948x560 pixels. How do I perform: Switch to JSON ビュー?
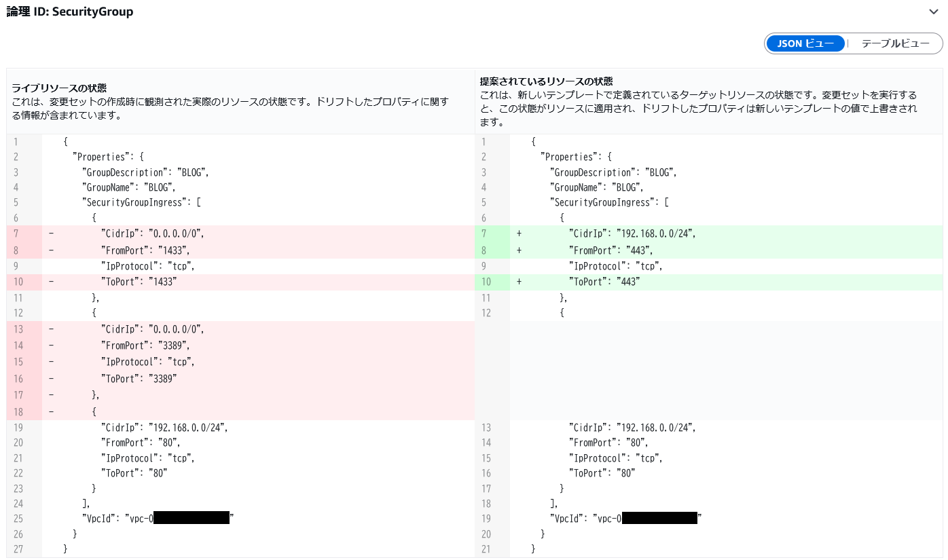coord(805,43)
